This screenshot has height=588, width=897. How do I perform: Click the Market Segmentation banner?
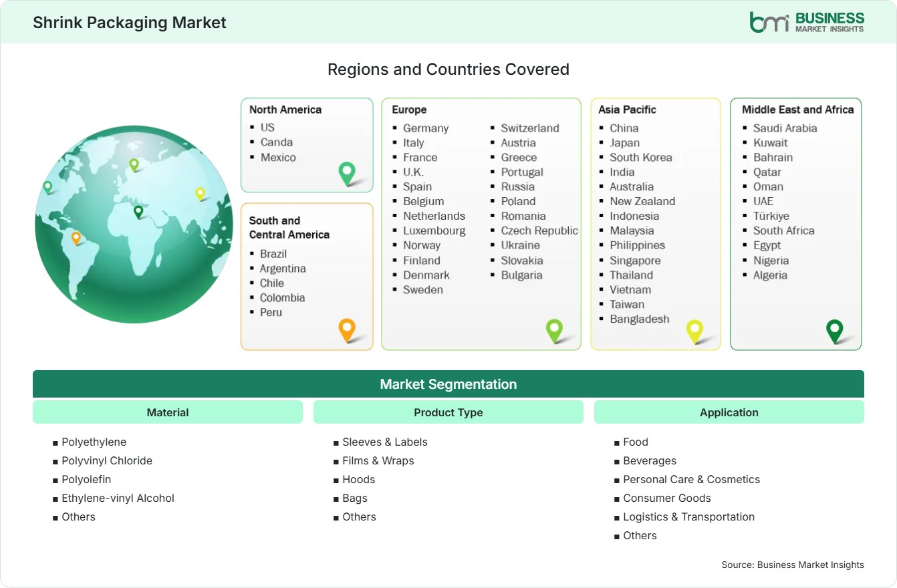coord(448,384)
